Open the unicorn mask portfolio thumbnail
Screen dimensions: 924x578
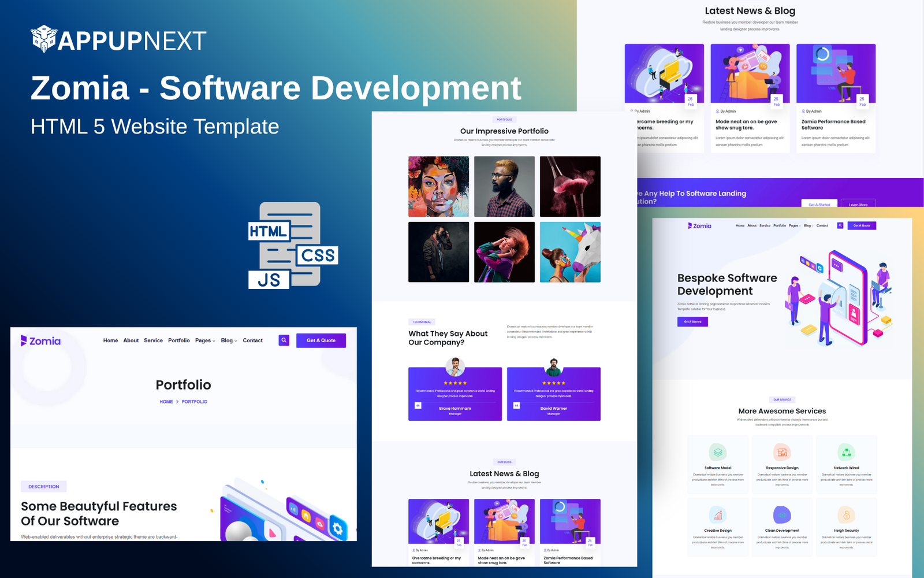tap(570, 252)
